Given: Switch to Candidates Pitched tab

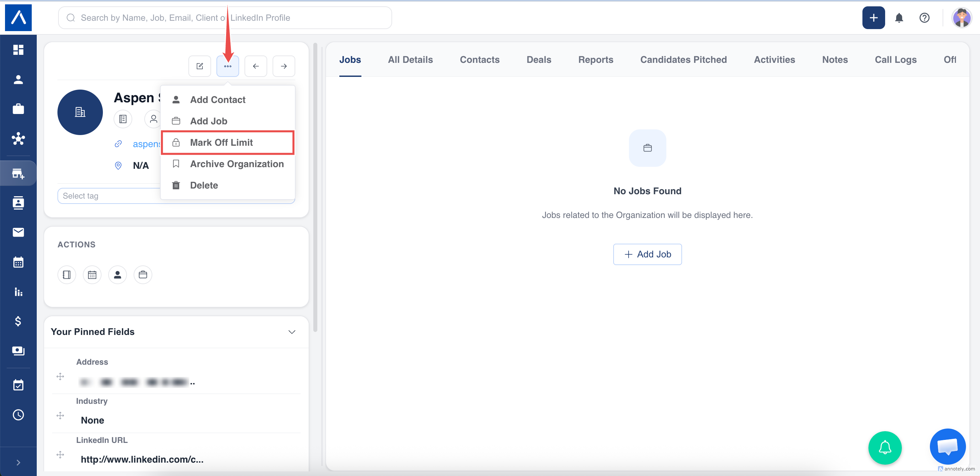Looking at the screenshot, I should (683, 60).
